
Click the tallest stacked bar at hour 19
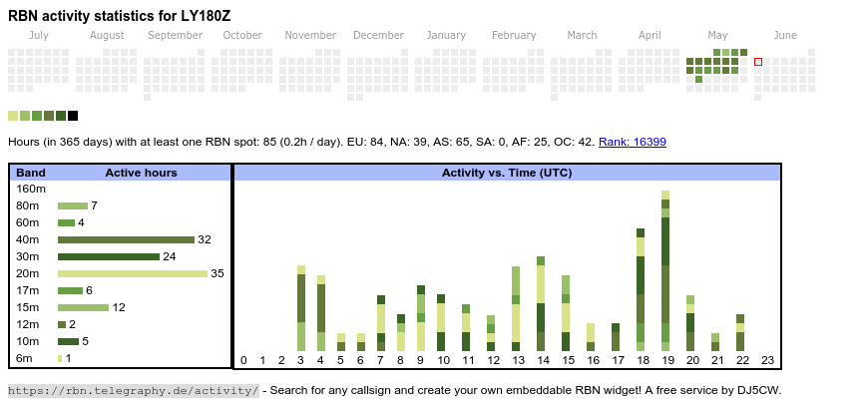(665, 269)
